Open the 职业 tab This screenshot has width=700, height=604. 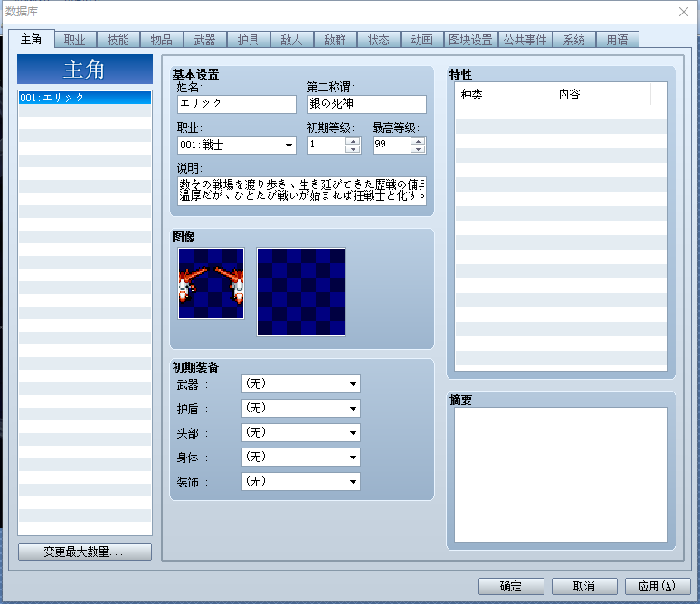(x=74, y=40)
